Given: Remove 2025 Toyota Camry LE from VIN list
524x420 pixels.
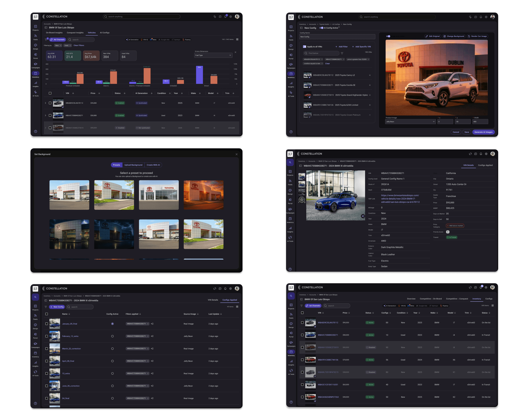Looking at the screenshot, I should click(370, 75).
